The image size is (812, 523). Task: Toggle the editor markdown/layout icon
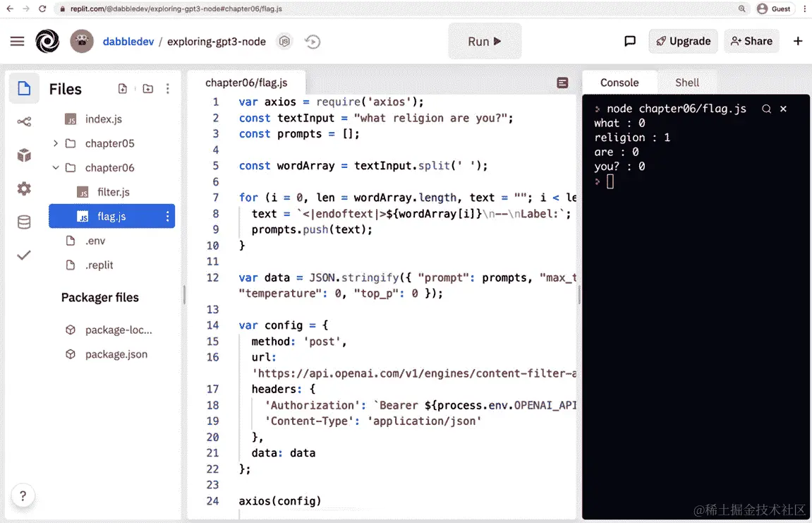coord(562,83)
